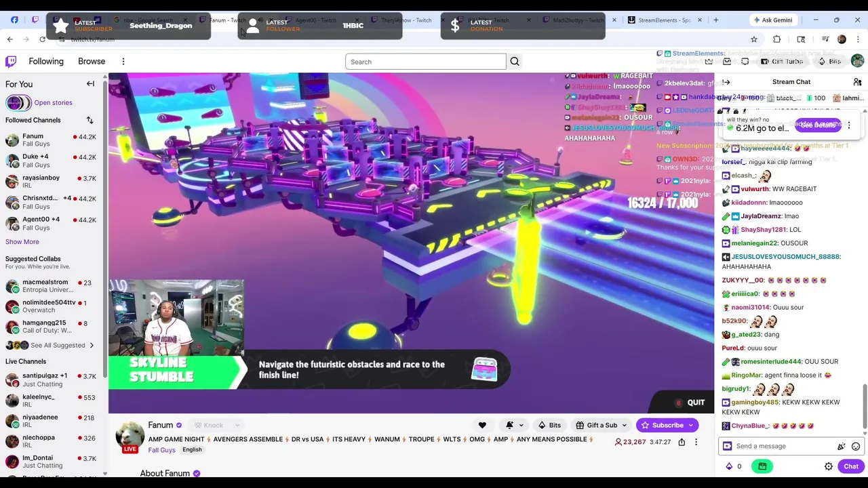Click the Bits button below the stream
Viewport: 868px width, 488px height.
[x=550, y=425]
